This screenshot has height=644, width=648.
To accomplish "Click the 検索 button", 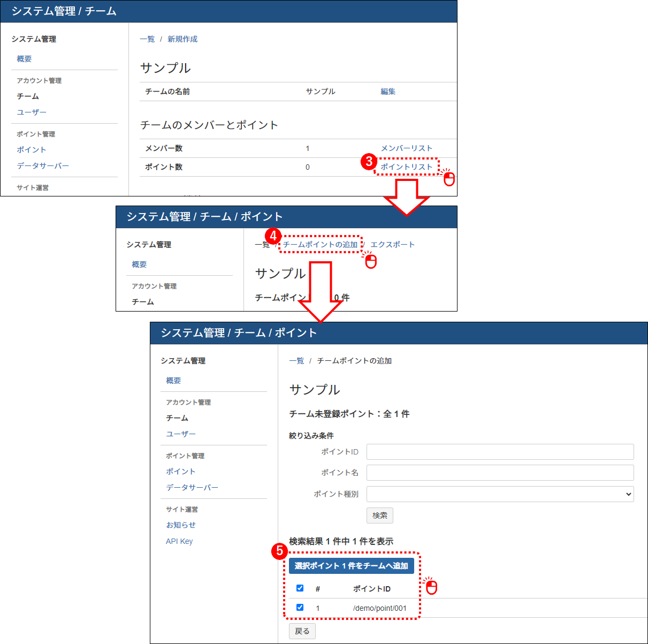I will [x=380, y=516].
